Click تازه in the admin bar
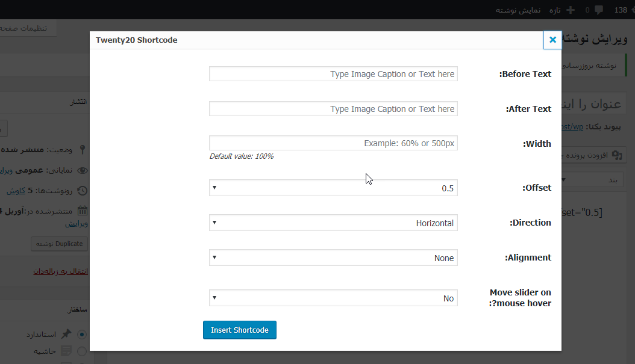635x364 pixels. coord(555,10)
